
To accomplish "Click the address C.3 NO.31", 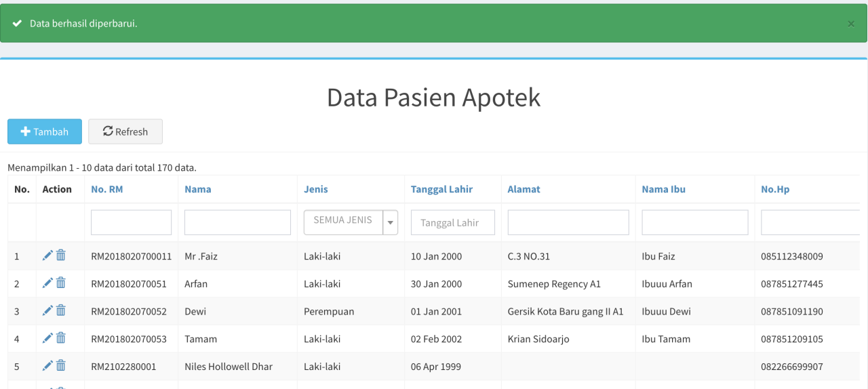I will coord(529,256).
